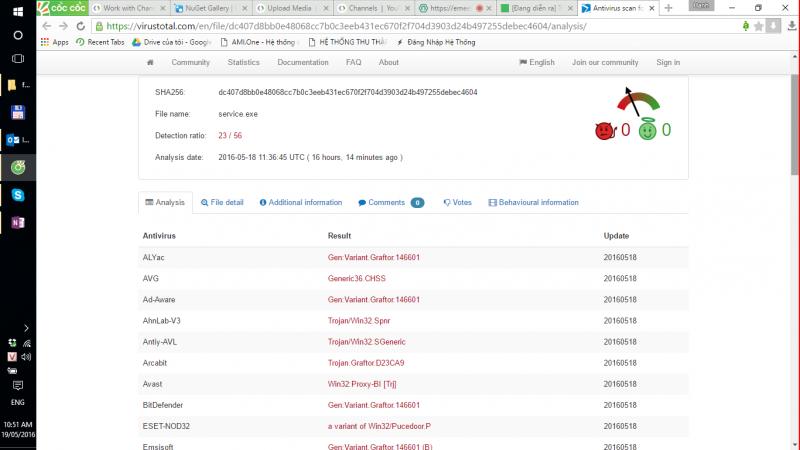Open the AMI.One bookmark

coord(258,42)
